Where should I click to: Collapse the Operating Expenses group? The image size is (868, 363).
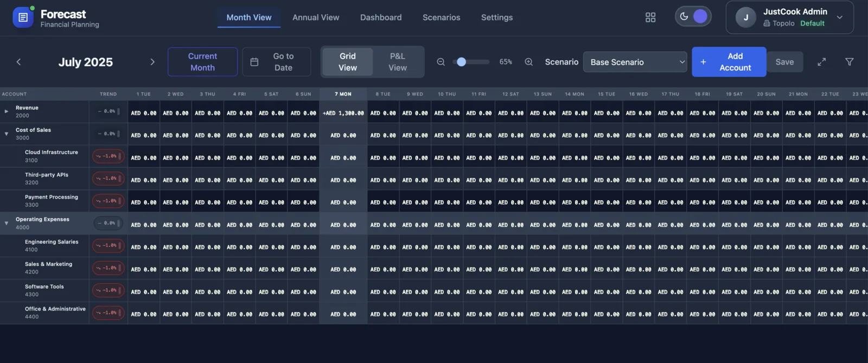7,223
